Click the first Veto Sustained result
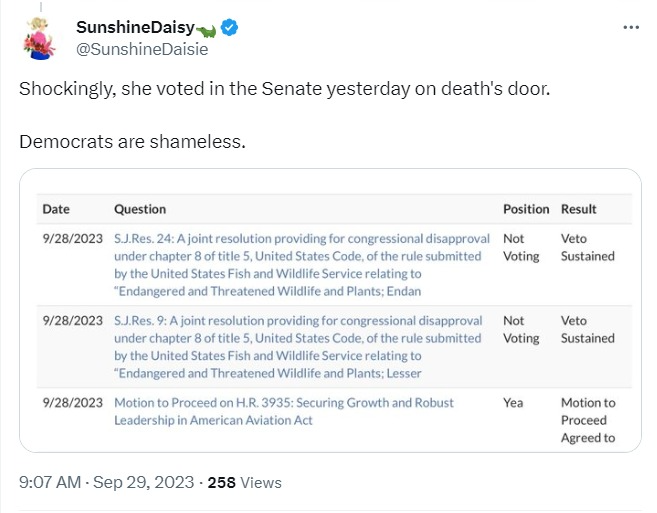Image resolution: width=657 pixels, height=513 pixels. pyautogui.click(x=587, y=247)
